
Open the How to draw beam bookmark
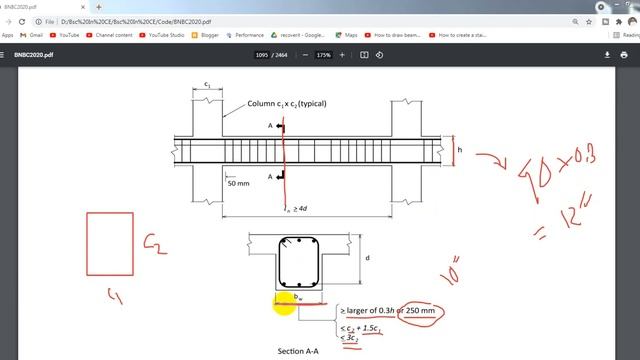(393, 35)
